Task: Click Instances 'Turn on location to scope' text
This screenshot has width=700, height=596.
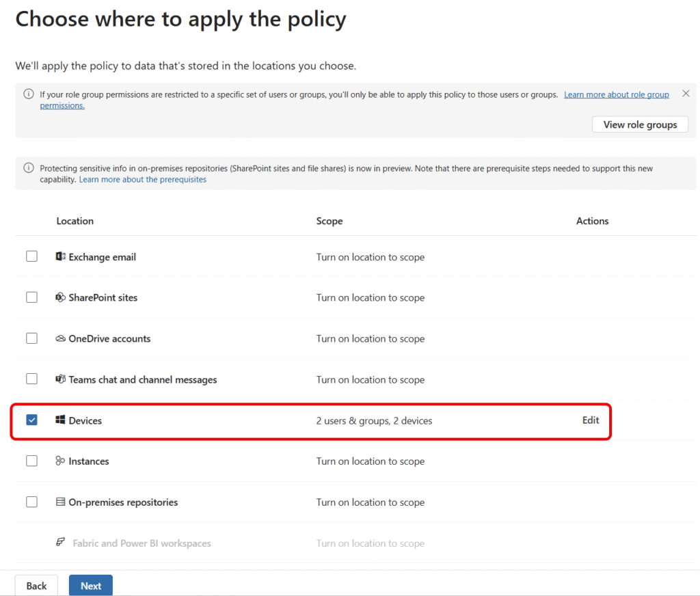Action: coord(370,461)
